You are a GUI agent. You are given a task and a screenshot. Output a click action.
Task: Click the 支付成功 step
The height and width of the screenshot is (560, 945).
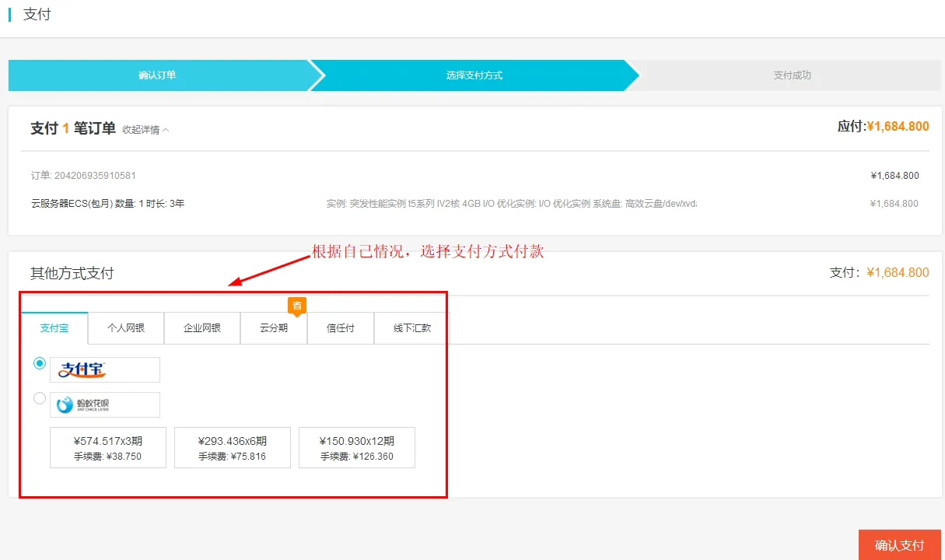pyautogui.click(x=792, y=75)
